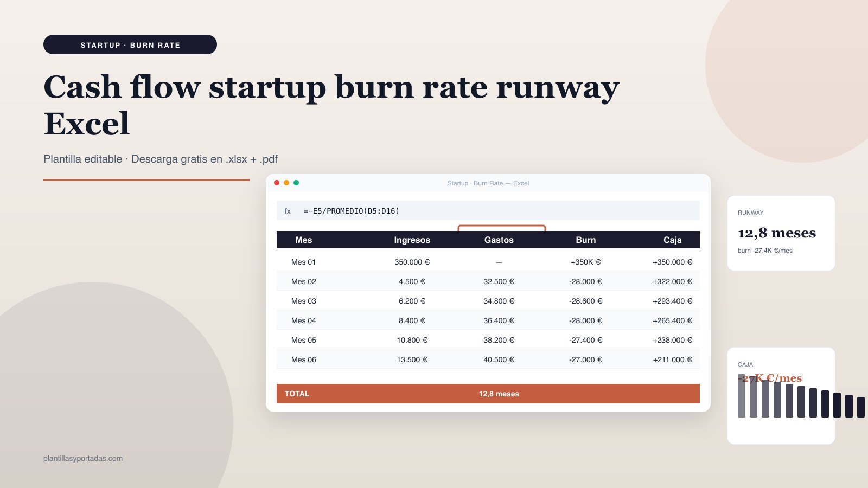The width and height of the screenshot is (868, 488).
Task: Select the -27.400 € Burn cell
Action: 586,340
